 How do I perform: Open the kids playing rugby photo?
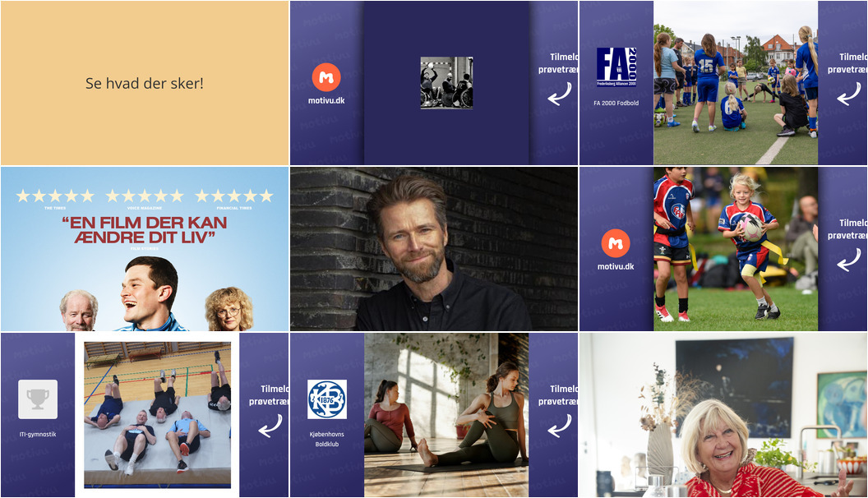[x=735, y=249]
